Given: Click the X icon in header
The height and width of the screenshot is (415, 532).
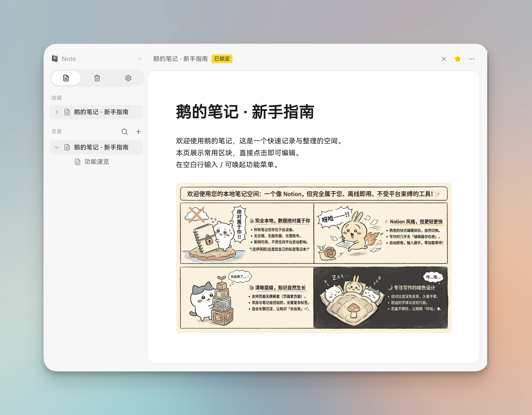Looking at the screenshot, I should 444,59.
